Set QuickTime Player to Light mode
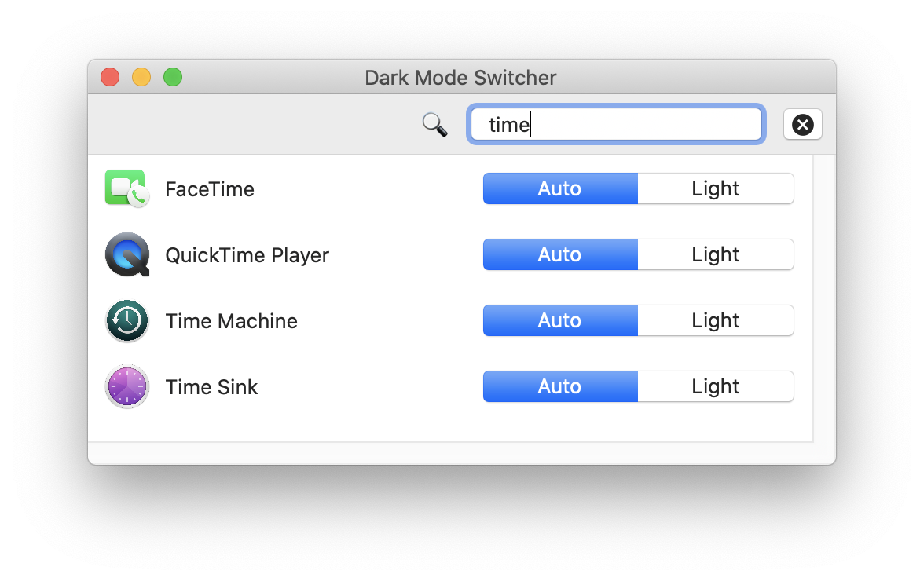This screenshot has height=581, width=924. coord(715,254)
